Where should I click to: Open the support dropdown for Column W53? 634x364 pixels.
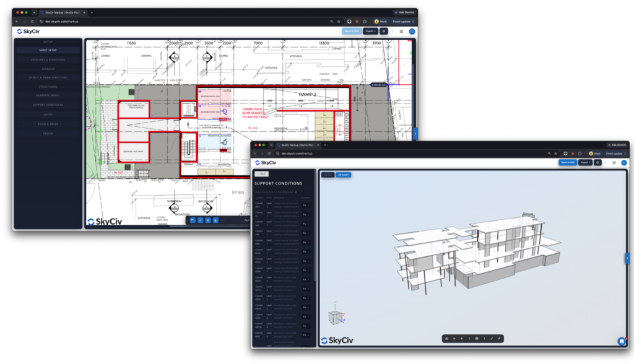(x=306, y=206)
